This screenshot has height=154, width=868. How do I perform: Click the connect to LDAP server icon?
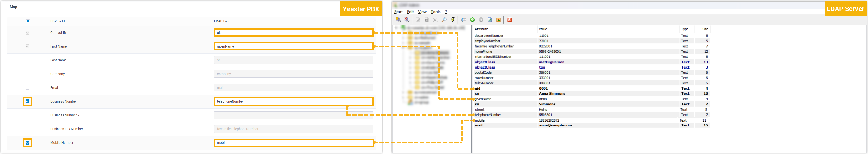(x=398, y=20)
